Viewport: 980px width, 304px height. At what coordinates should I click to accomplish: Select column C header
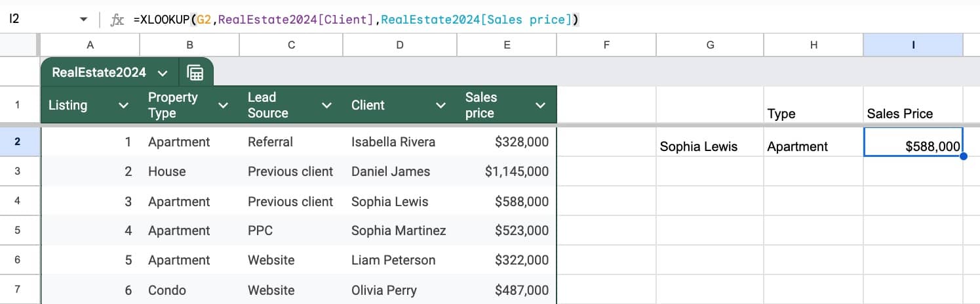click(x=292, y=45)
